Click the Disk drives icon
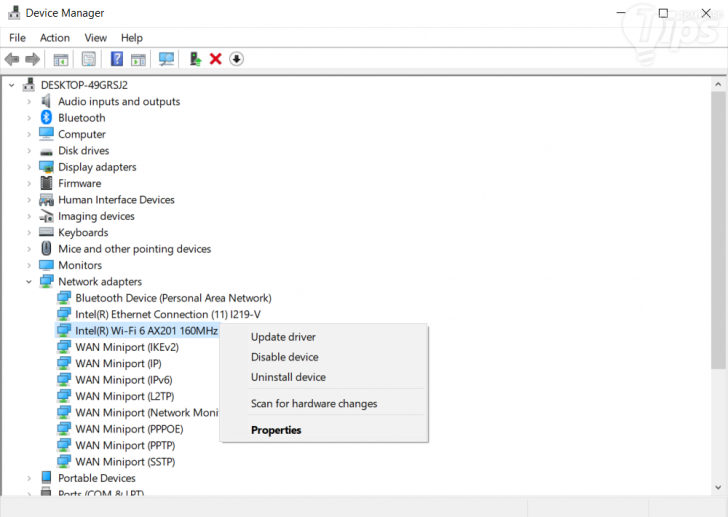The width and height of the screenshot is (728, 517). [x=46, y=151]
